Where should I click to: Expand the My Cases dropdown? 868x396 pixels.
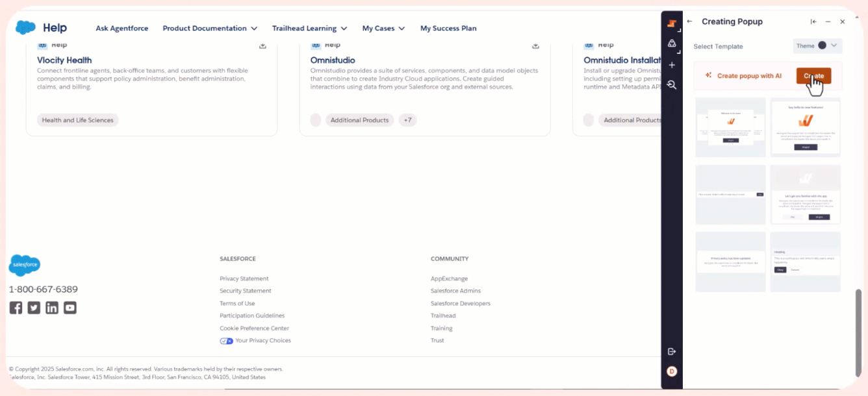click(383, 29)
